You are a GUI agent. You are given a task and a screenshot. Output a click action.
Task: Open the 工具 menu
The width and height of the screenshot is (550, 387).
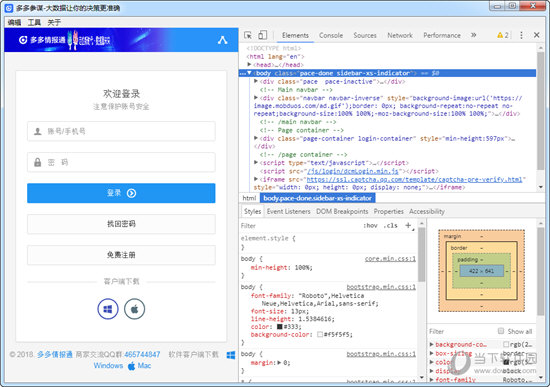tap(34, 22)
